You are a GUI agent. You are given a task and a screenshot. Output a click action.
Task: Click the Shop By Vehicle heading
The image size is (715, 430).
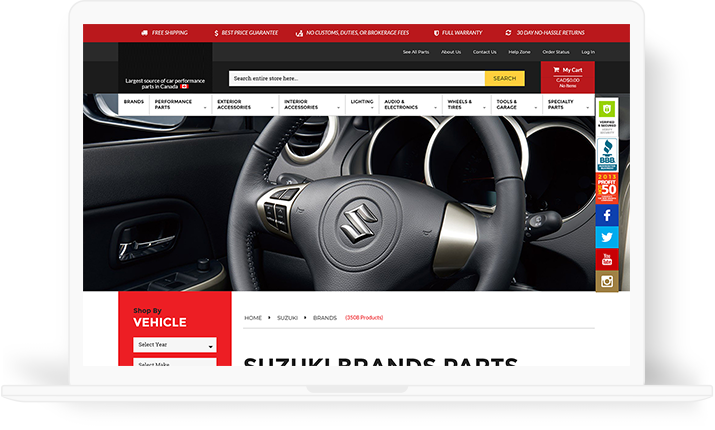(x=160, y=318)
